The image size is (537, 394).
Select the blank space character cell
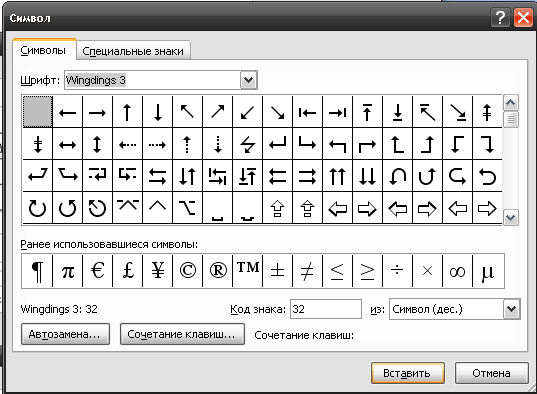tap(37, 112)
